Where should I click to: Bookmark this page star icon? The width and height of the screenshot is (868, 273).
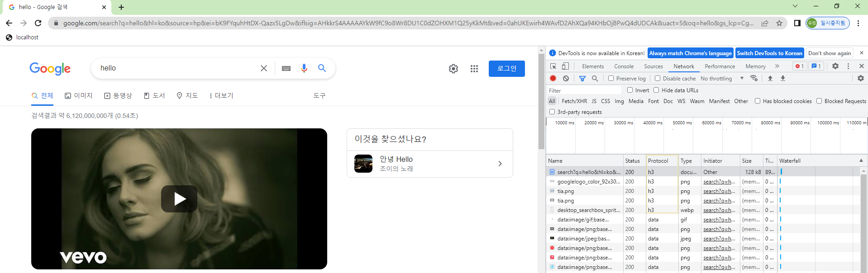click(779, 23)
